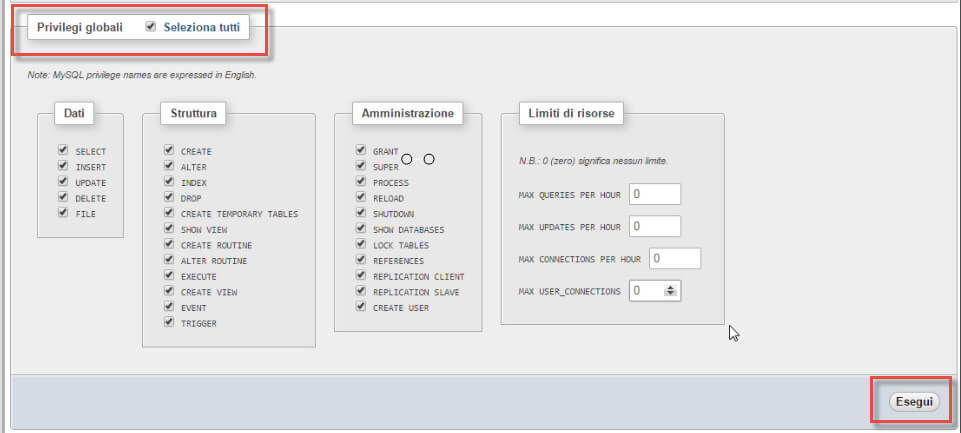
Task: Uncheck the REPLICATION SLAVE privilege
Action: click(360, 291)
